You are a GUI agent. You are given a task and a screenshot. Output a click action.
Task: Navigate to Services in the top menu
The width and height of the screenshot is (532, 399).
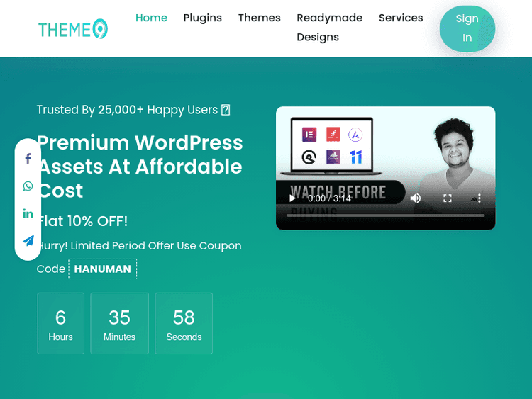(401, 18)
